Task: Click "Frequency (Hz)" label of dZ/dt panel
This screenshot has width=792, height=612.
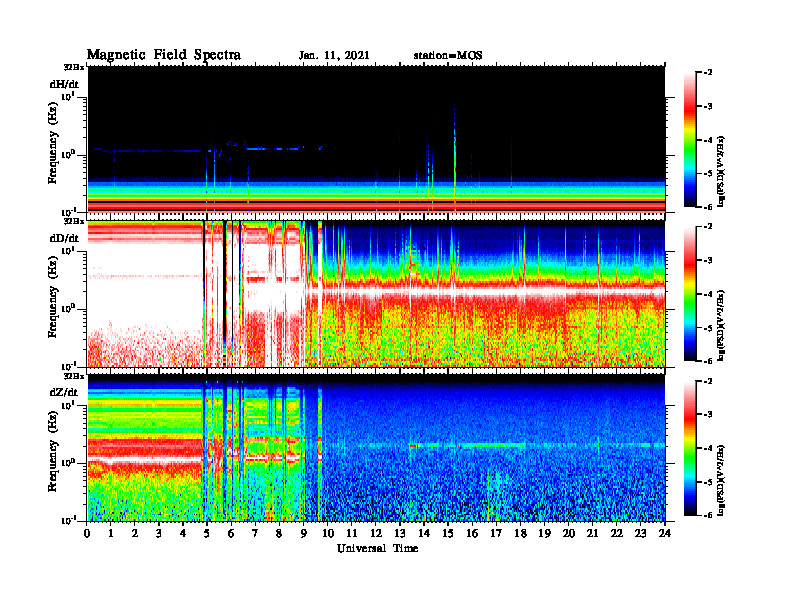Action: [x=53, y=451]
